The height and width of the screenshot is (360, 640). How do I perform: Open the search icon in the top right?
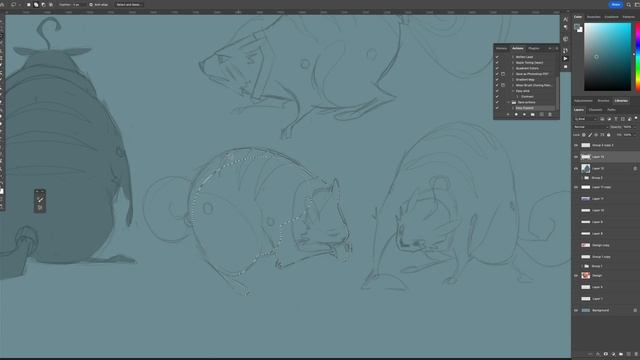pos(629,4)
